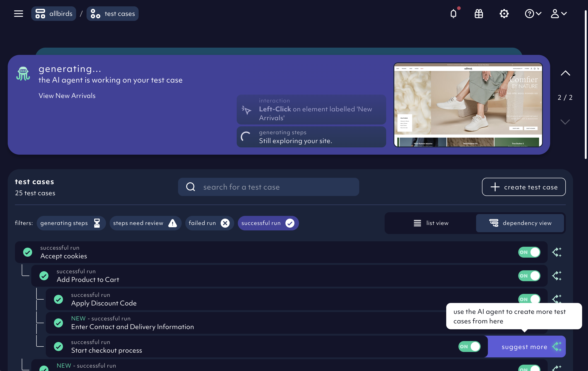Open the settings gear

pyautogui.click(x=504, y=14)
